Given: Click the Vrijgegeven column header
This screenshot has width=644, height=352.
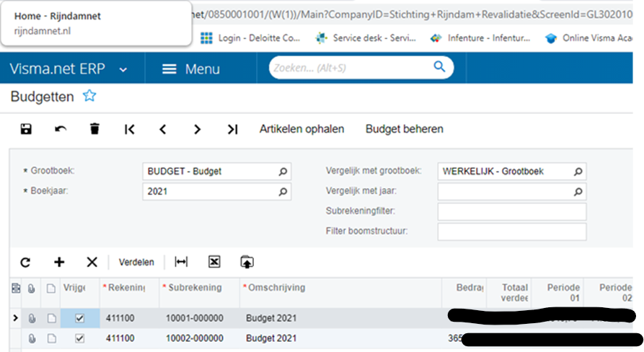Looking at the screenshot, I should click(79, 293).
